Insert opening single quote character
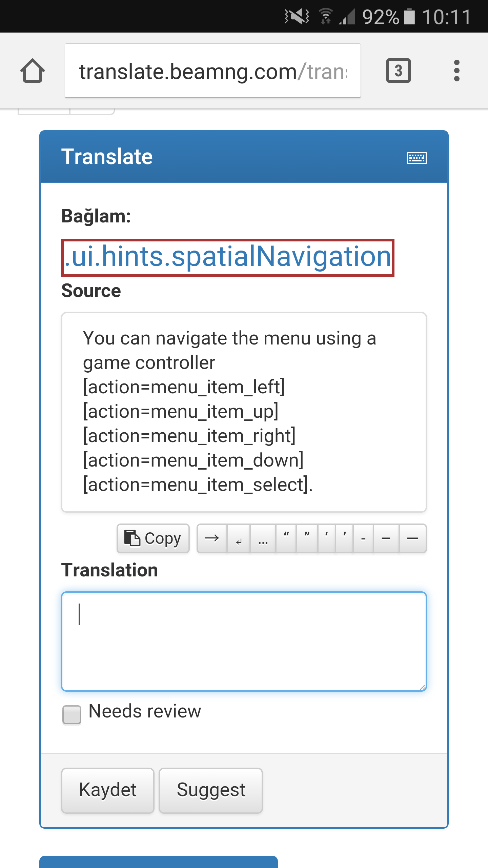The height and width of the screenshot is (868, 488). pos(327,538)
